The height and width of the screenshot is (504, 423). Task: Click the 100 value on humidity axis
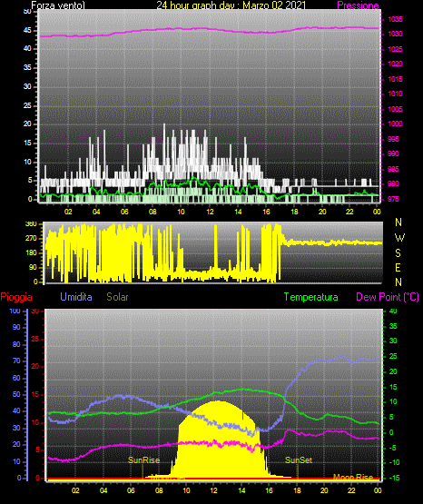(15, 311)
